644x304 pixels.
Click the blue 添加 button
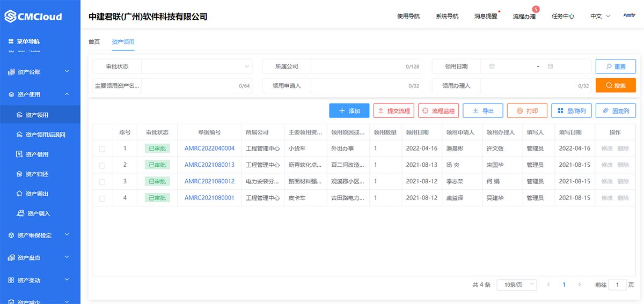[349, 110]
